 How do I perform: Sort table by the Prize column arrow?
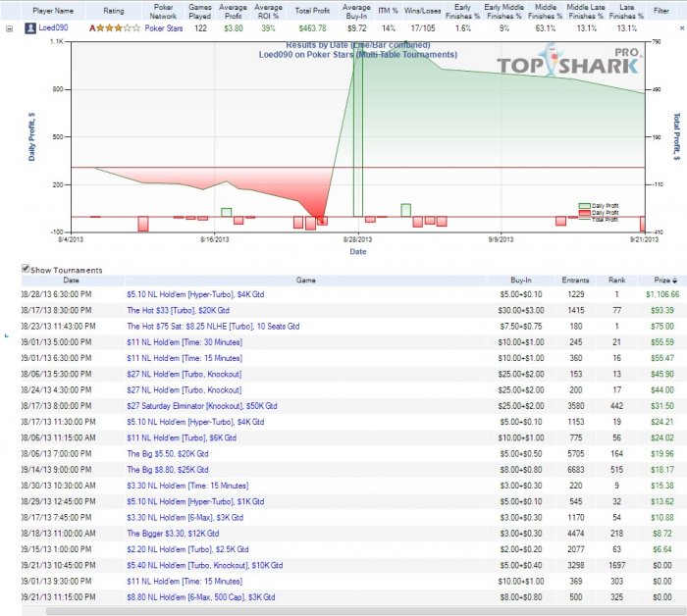click(x=675, y=281)
